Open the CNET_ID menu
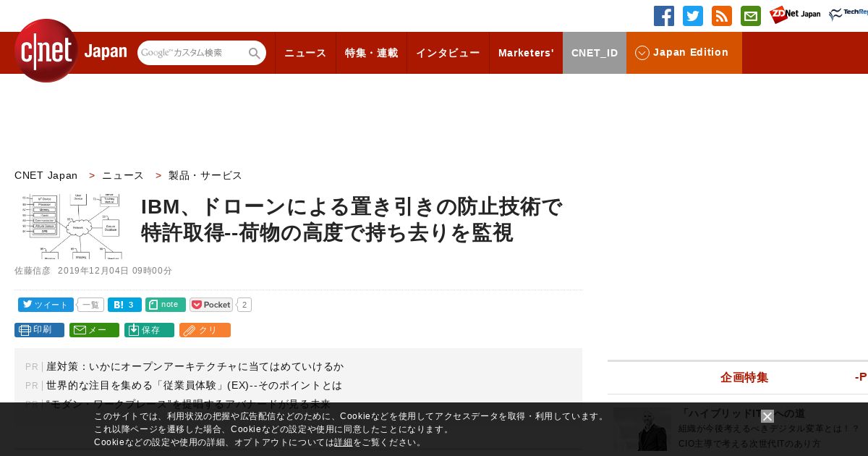 (595, 53)
